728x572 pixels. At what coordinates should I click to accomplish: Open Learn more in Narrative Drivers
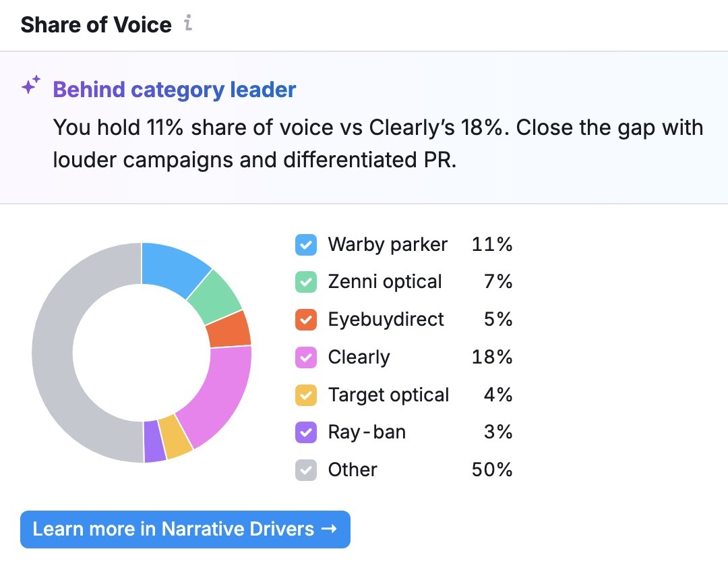click(185, 530)
